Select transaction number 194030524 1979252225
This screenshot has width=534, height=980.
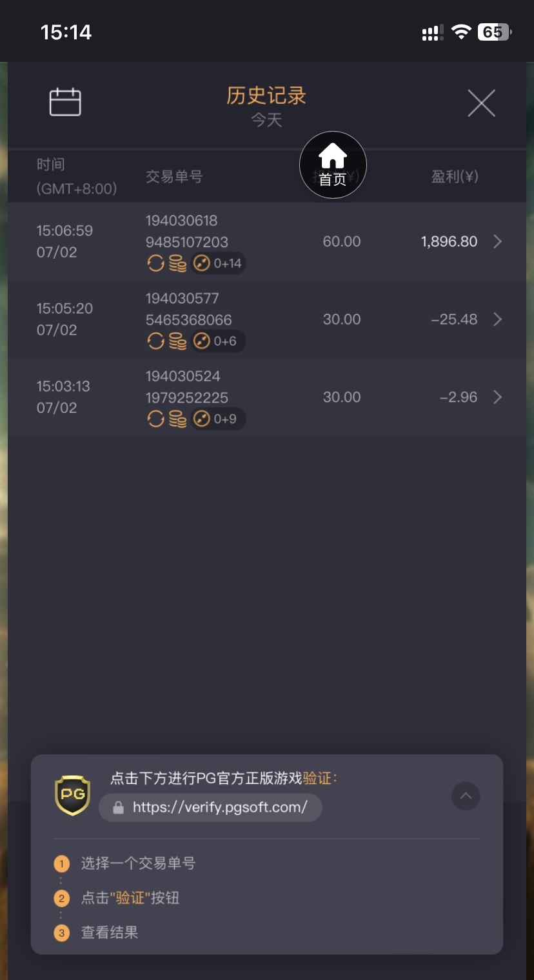(187, 386)
